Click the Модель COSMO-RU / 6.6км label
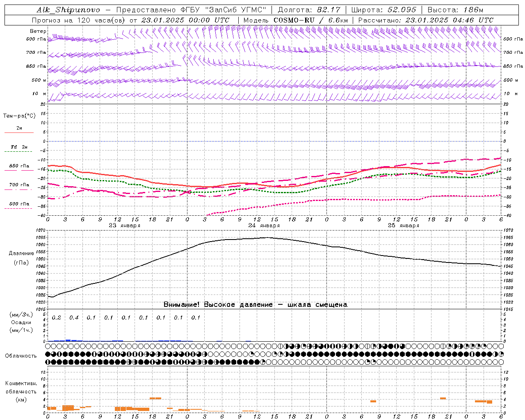The image size is (525, 420). pos(295,20)
